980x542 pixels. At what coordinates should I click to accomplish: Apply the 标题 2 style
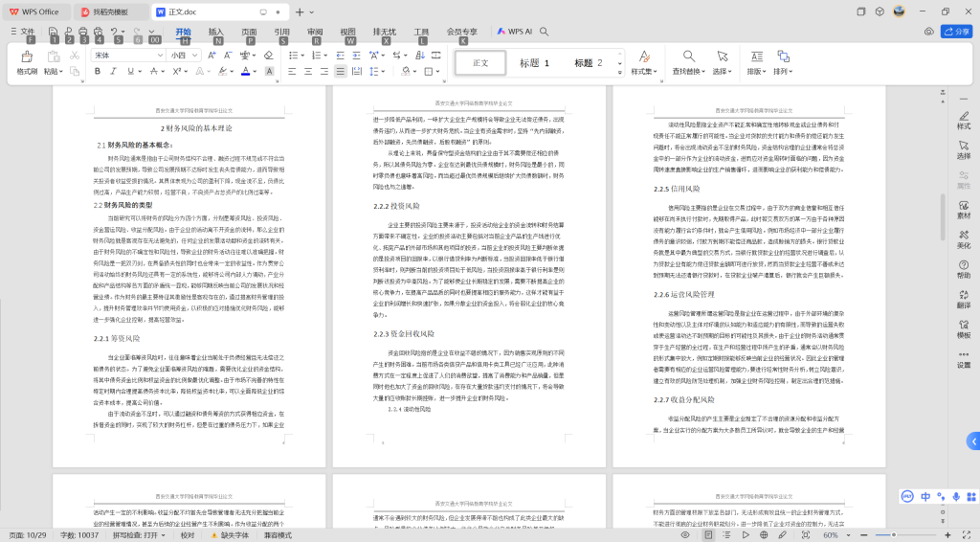coord(589,63)
